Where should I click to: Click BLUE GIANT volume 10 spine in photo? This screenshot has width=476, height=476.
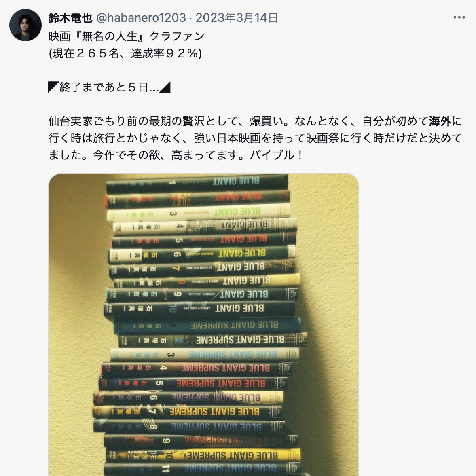coord(199,309)
